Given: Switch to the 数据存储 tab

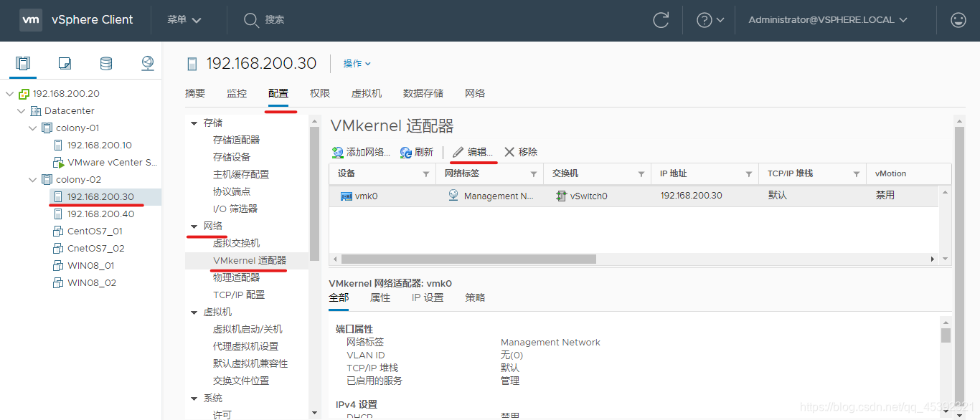Looking at the screenshot, I should click(423, 93).
